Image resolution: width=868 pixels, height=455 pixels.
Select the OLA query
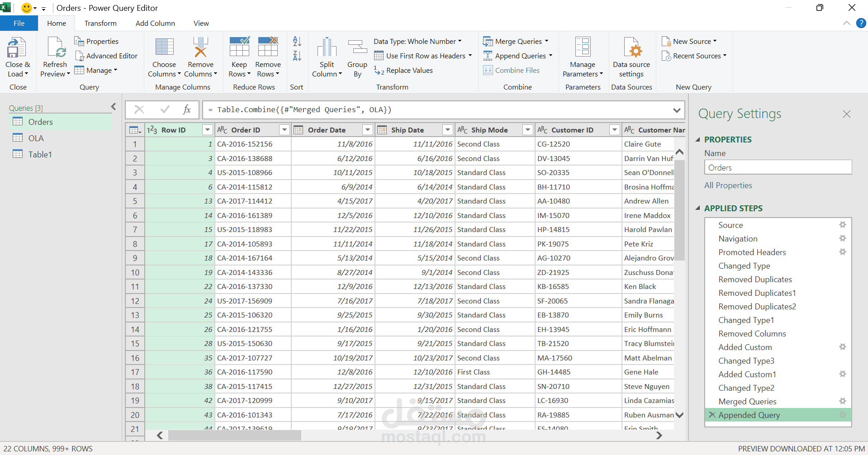pos(61,138)
